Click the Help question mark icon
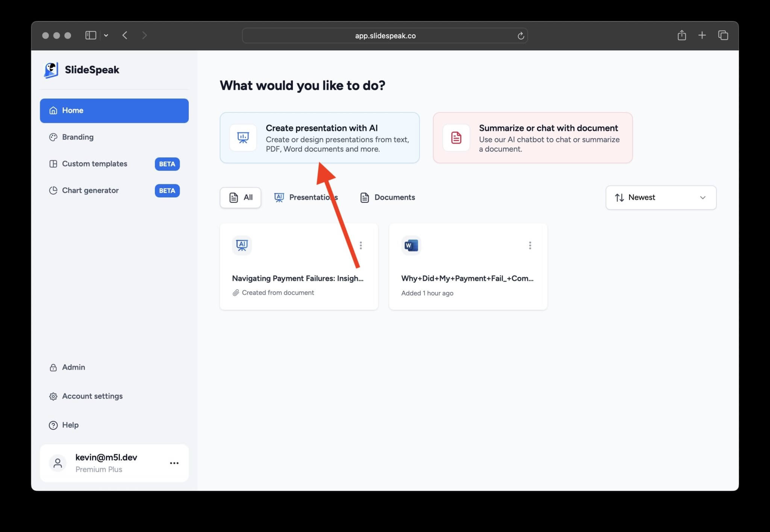 pos(53,425)
